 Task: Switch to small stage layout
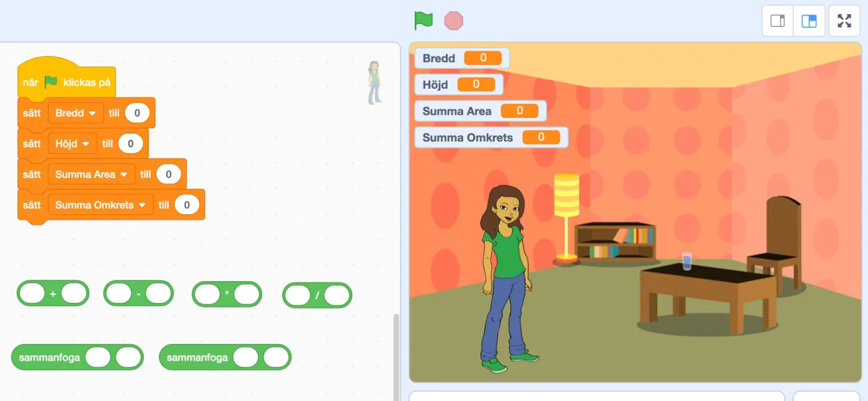(777, 21)
